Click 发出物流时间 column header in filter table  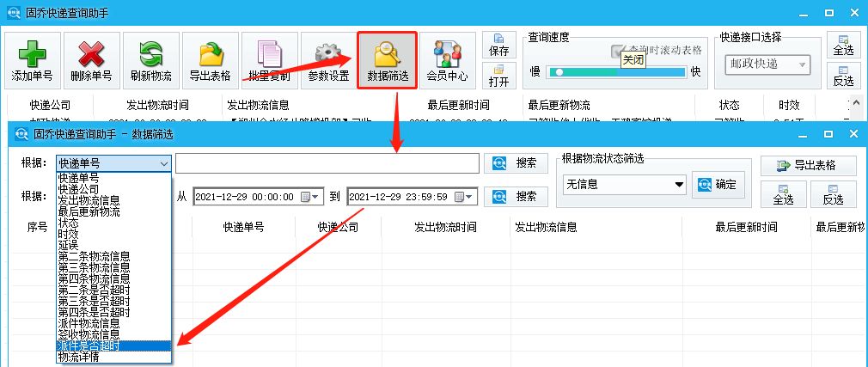click(446, 227)
